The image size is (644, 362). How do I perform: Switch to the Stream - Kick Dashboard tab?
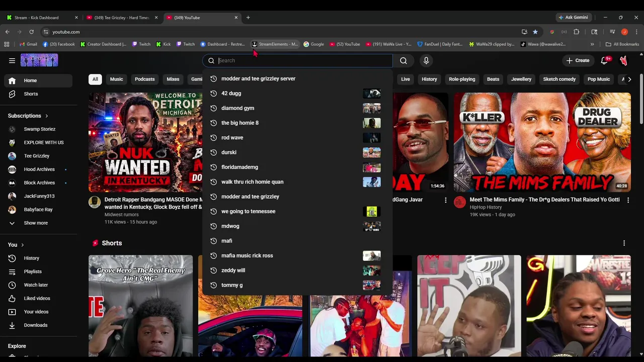(41, 18)
